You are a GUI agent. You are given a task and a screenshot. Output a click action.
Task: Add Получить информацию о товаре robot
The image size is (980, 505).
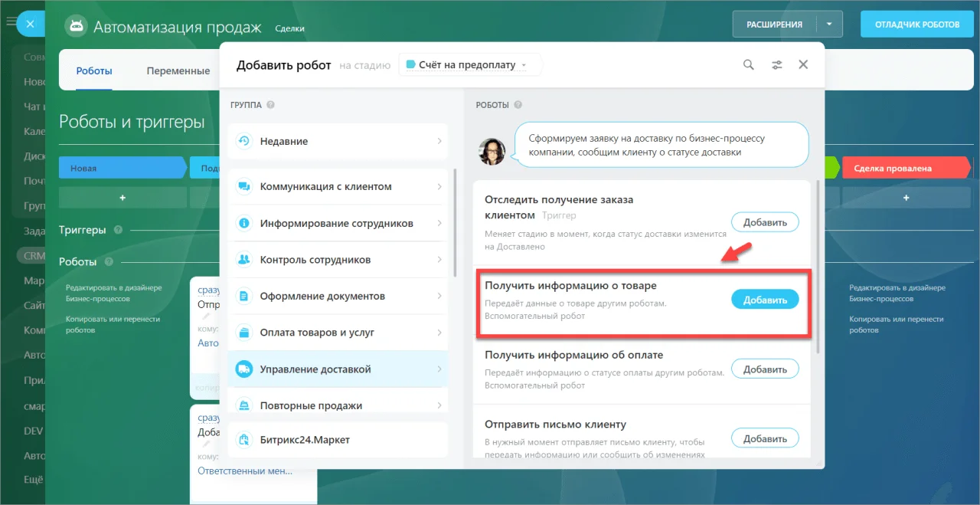(765, 300)
